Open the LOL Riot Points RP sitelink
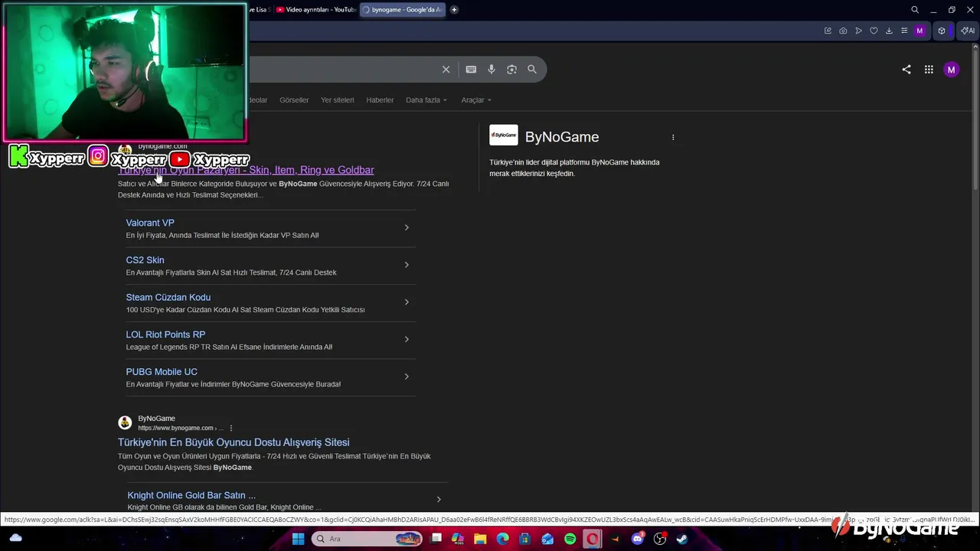 point(165,334)
